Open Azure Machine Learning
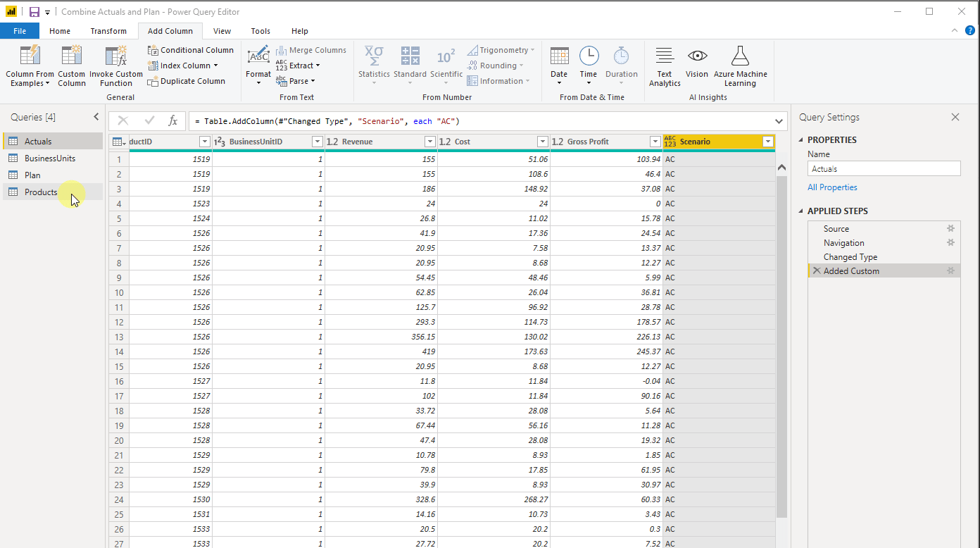980x548 pixels. point(740,66)
